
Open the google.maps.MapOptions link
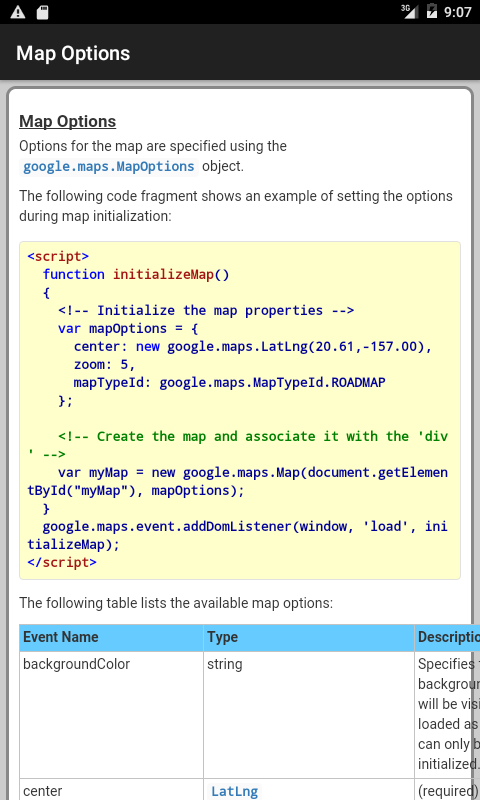(x=109, y=166)
